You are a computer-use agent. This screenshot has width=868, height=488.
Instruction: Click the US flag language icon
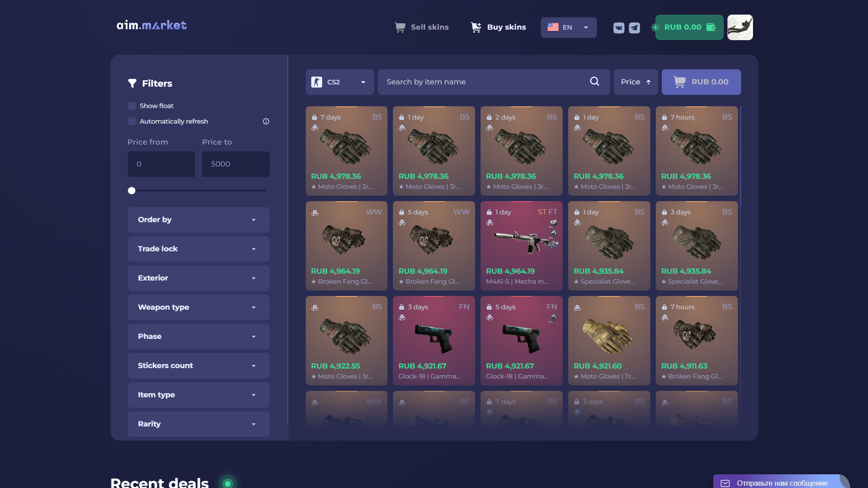(553, 27)
